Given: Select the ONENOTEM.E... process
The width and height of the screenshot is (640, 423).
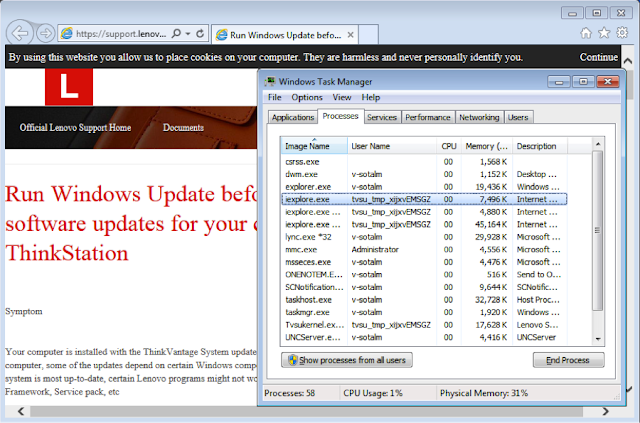Looking at the screenshot, I should click(424, 275).
